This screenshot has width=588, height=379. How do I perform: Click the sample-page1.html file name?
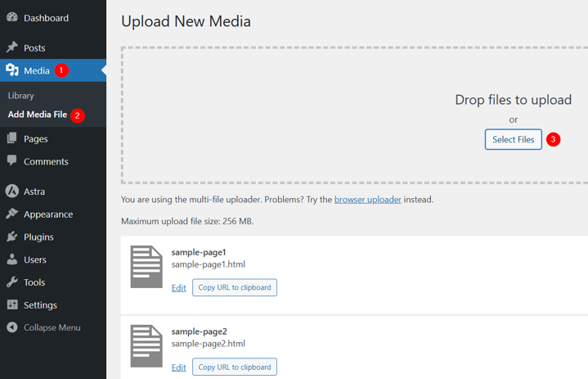pos(208,264)
